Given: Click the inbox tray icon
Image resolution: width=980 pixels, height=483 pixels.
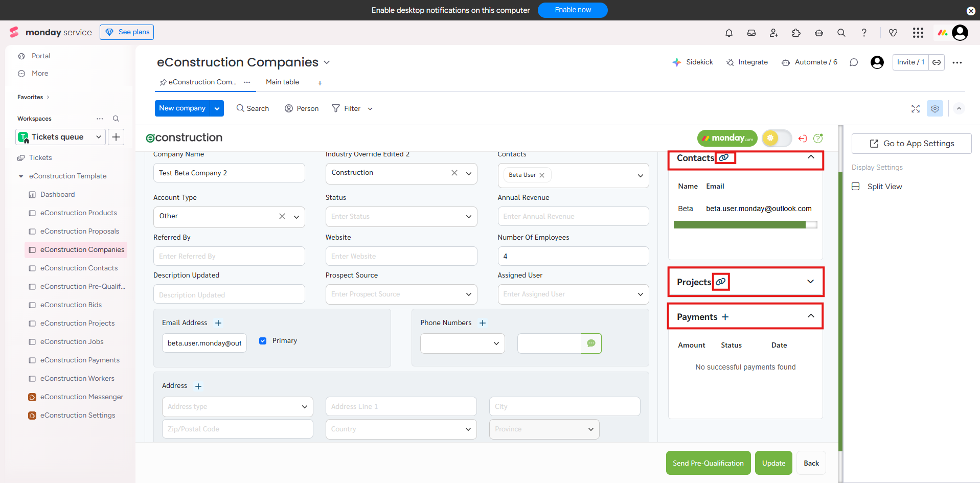Looking at the screenshot, I should [751, 33].
